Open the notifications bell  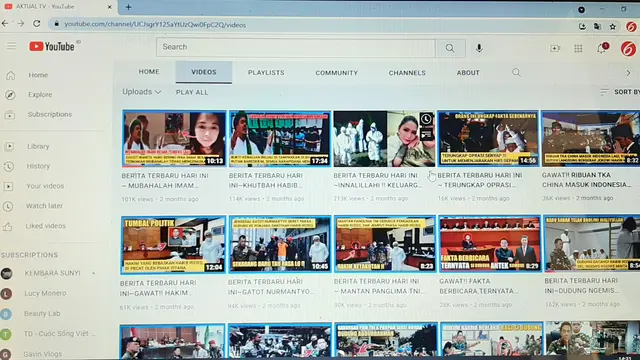[x=602, y=48]
